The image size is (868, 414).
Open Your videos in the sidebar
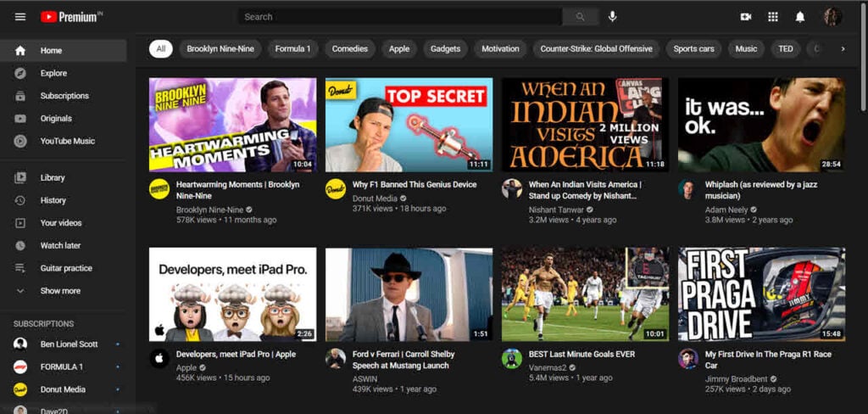pos(63,223)
